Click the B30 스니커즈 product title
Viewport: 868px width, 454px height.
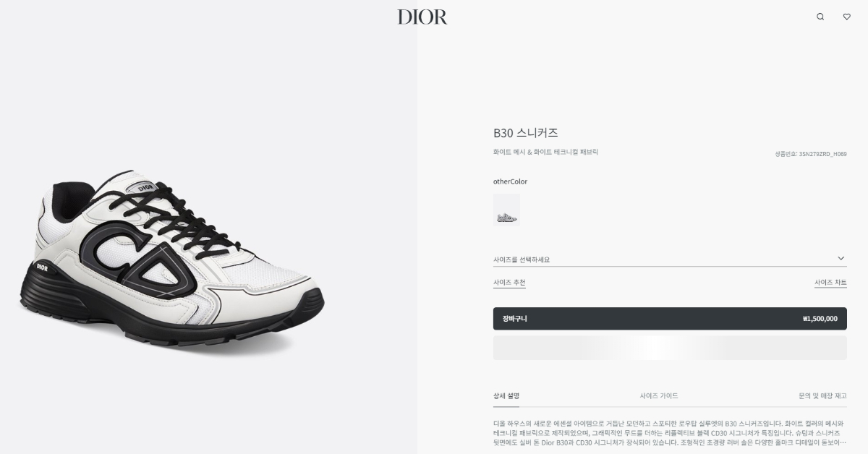pos(526,133)
